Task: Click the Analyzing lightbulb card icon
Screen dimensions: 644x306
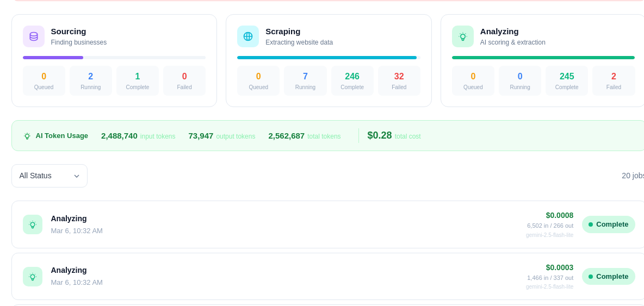Action: click(463, 36)
